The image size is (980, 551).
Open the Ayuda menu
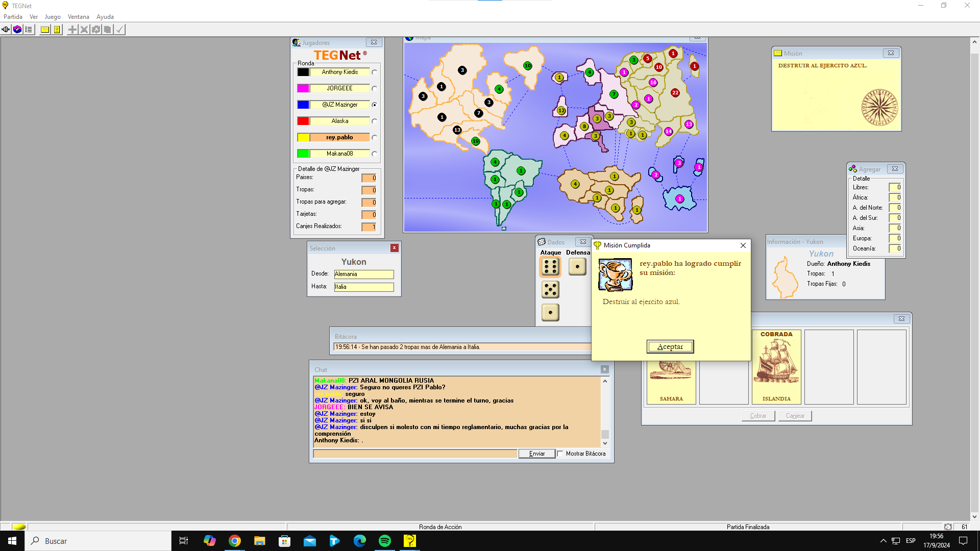coord(105,17)
